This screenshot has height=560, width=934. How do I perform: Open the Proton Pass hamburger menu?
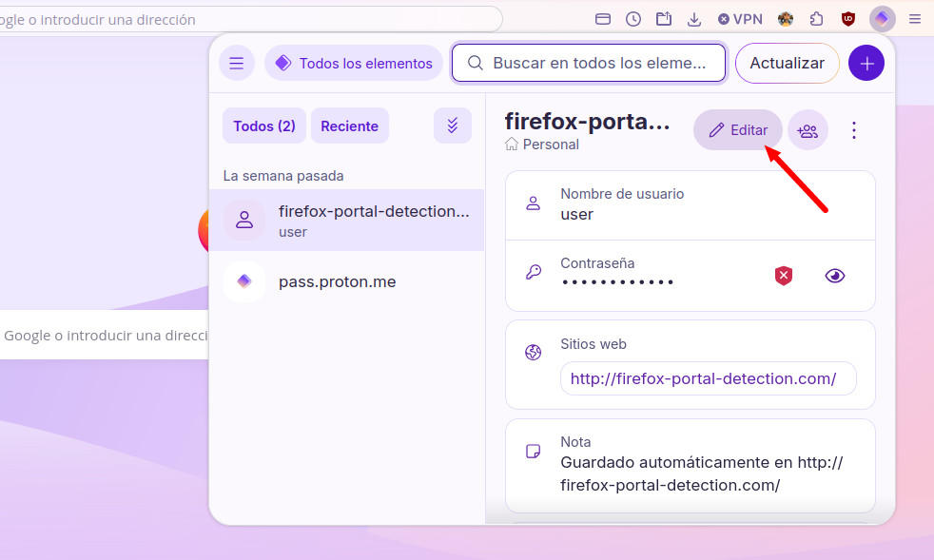[237, 63]
